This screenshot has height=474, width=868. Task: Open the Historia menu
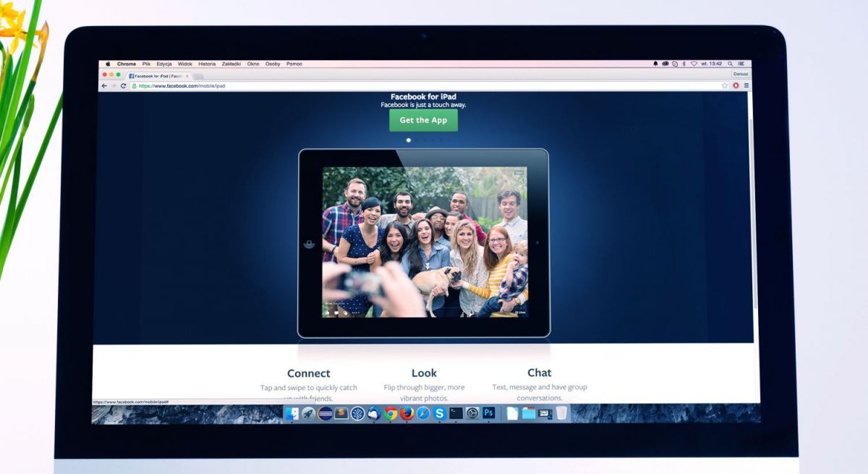tap(207, 64)
